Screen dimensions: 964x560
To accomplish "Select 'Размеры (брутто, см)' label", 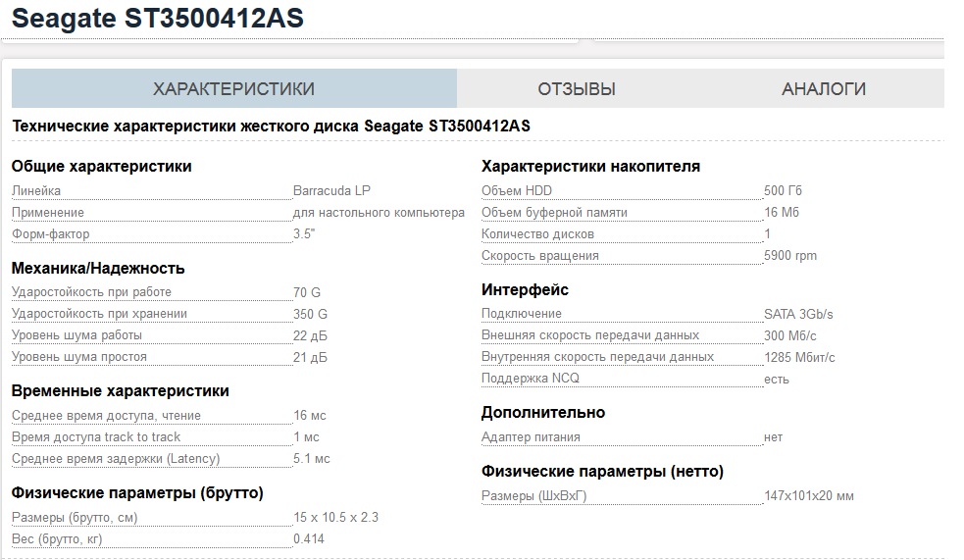I will coord(75,518).
